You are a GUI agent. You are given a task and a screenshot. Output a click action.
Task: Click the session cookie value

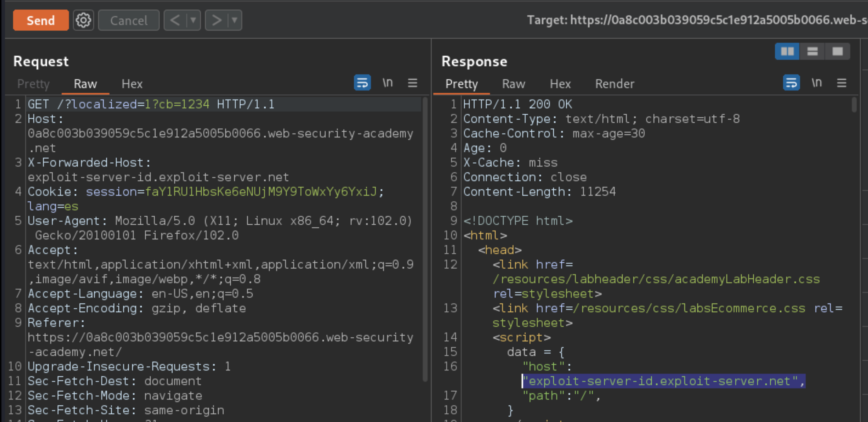tap(261, 191)
